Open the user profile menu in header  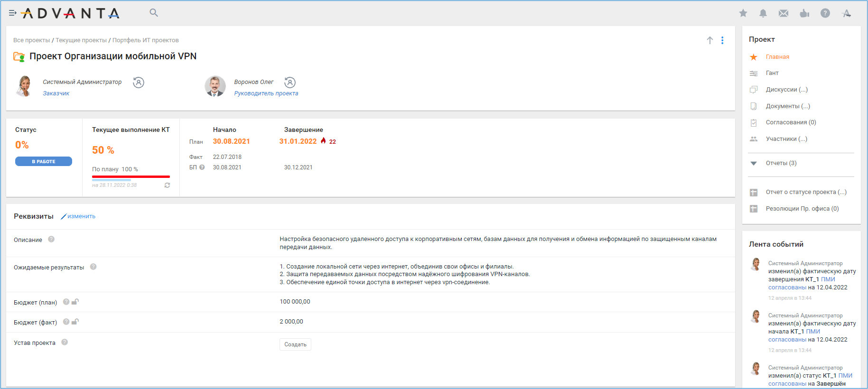847,13
